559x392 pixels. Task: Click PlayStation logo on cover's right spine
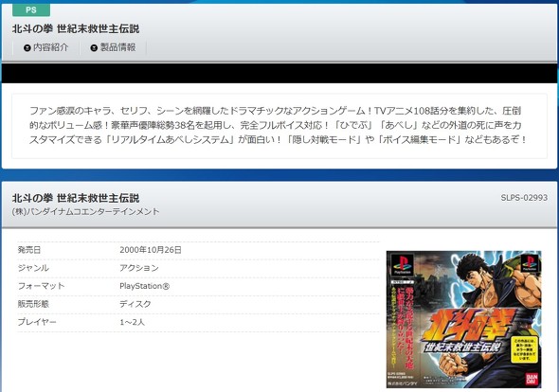click(531, 264)
